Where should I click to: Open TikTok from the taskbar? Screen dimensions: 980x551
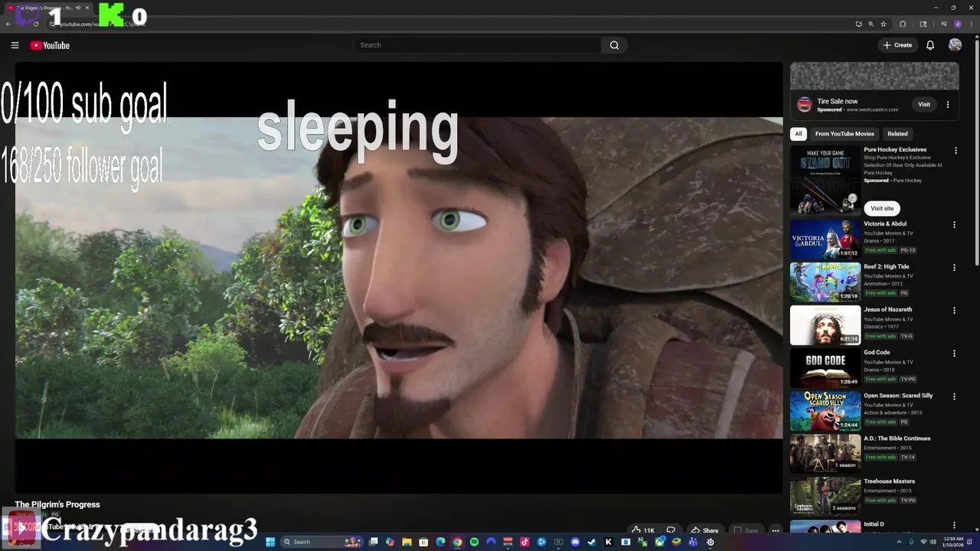coord(524,542)
